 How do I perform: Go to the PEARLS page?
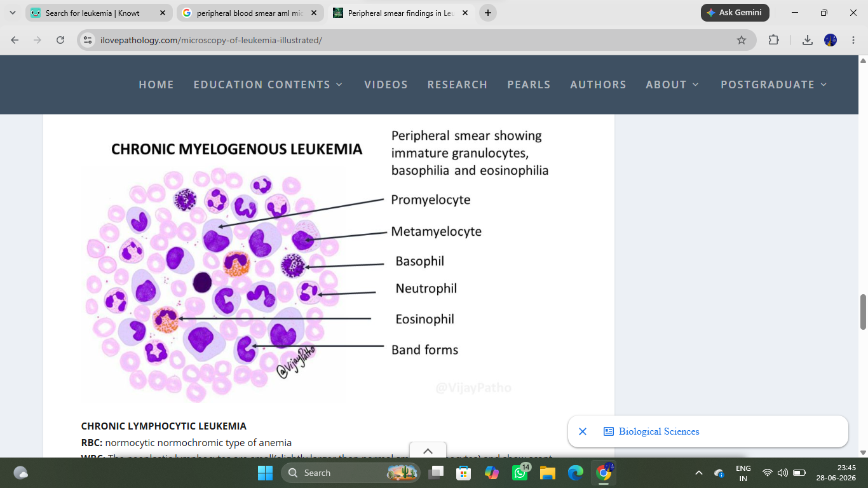coord(529,85)
